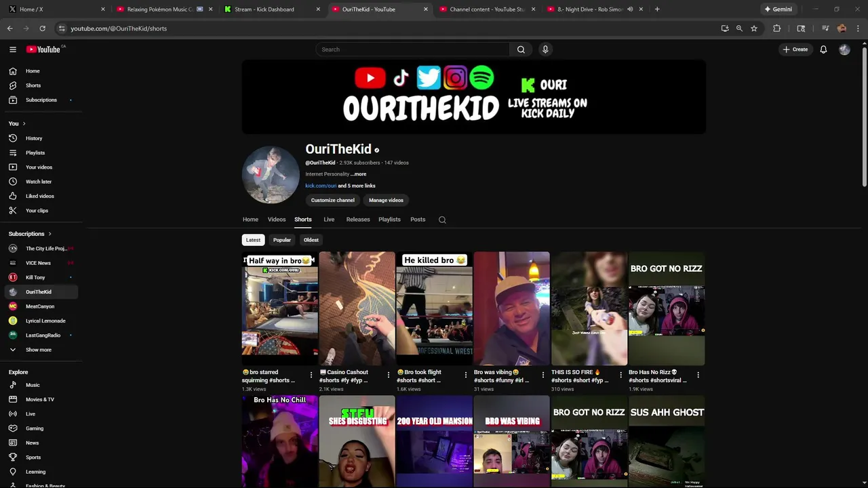This screenshot has width=868, height=488.
Task: Click the search magnifier button
Action: [x=521, y=49]
